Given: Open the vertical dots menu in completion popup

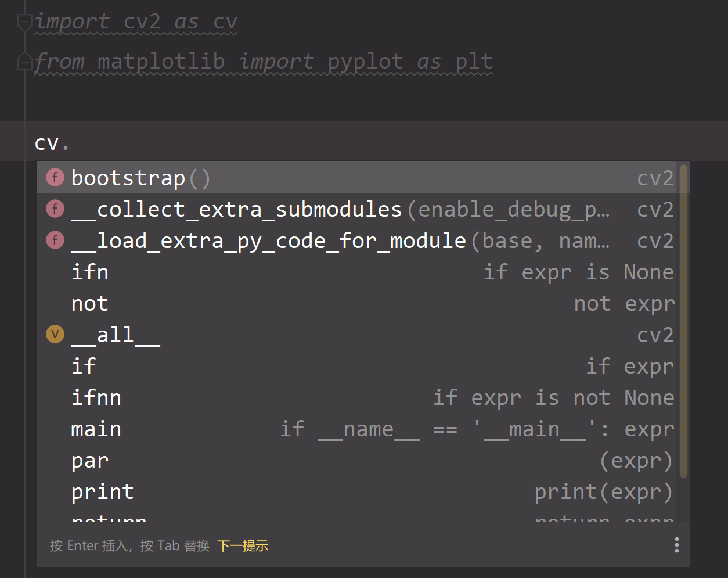Looking at the screenshot, I should click(676, 544).
